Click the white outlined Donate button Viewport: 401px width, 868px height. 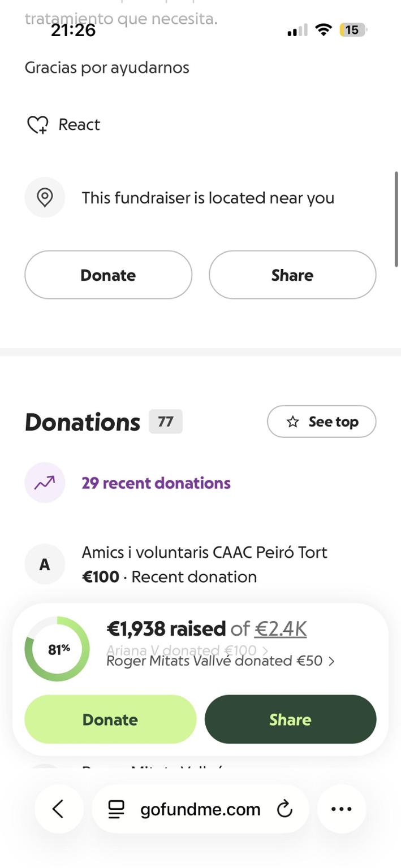click(108, 275)
